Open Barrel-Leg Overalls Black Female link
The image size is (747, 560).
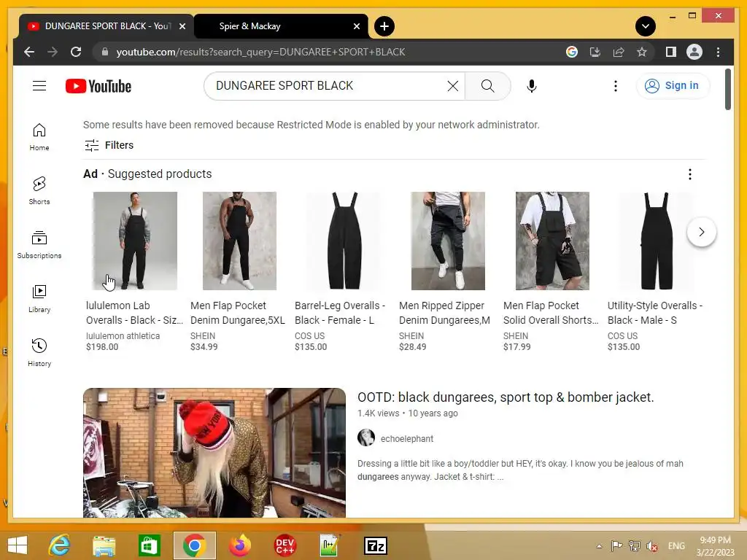click(x=340, y=313)
